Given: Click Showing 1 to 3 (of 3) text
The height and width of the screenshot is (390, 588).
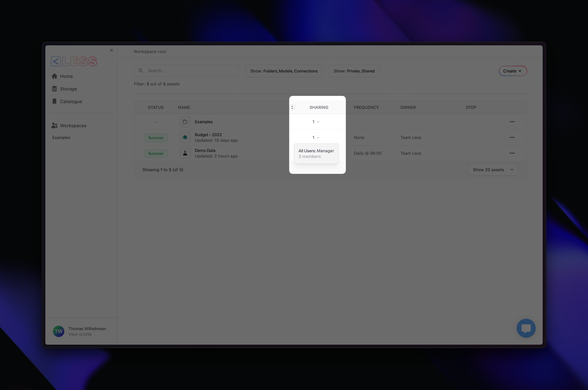Looking at the screenshot, I should [163, 170].
